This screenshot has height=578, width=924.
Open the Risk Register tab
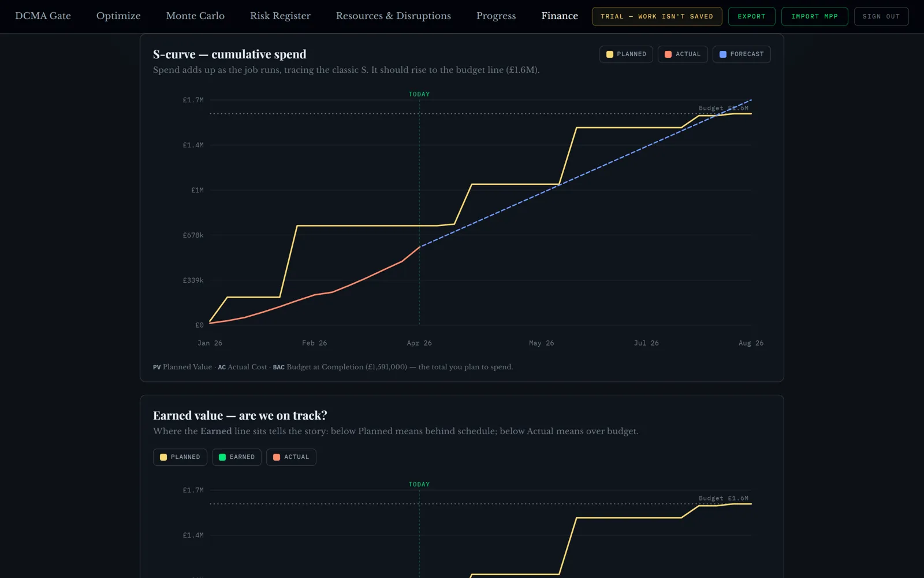click(x=280, y=16)
